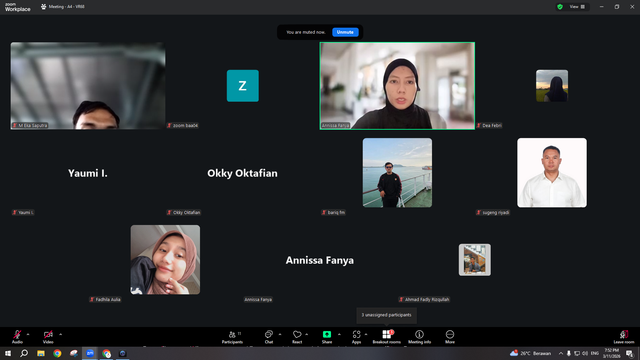Click the meeting title A4 - VR68
The image size is (640, 360).
(67, 7)
